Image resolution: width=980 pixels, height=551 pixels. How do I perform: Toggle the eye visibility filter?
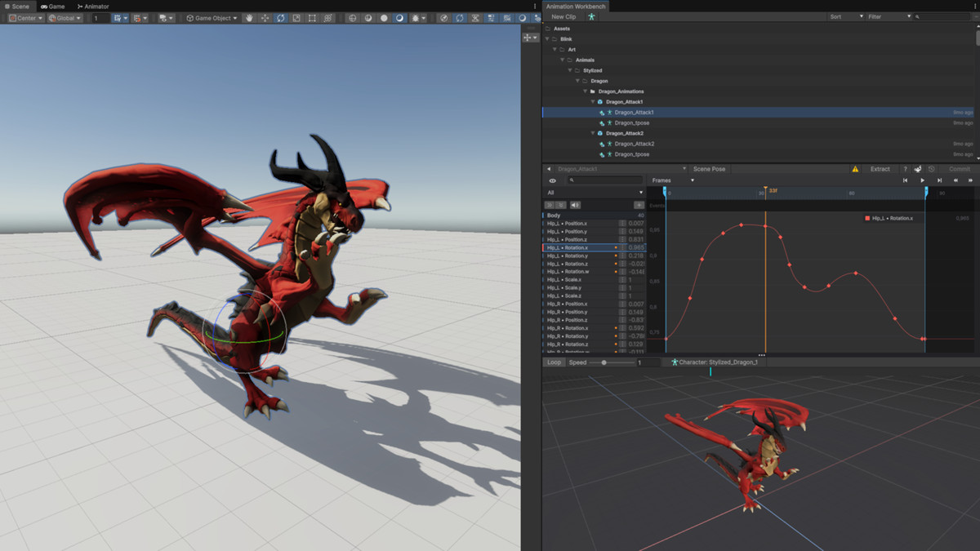[553, 180]
